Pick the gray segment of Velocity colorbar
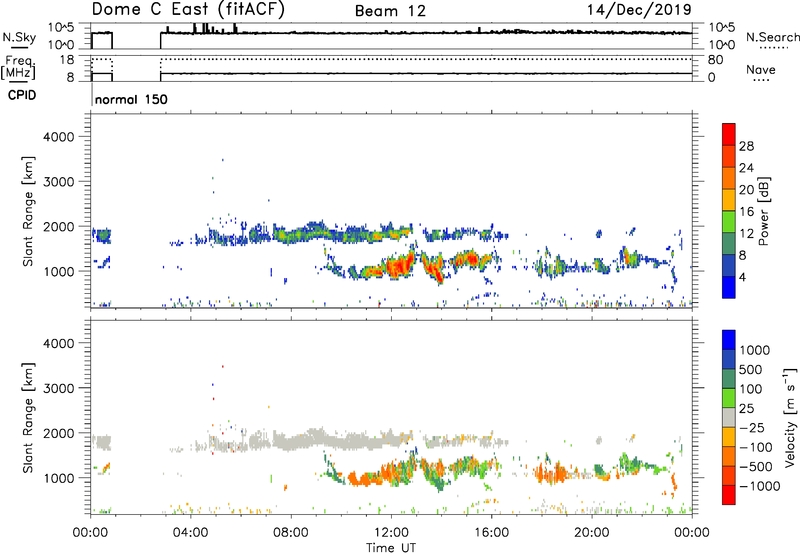 (729, 417)
